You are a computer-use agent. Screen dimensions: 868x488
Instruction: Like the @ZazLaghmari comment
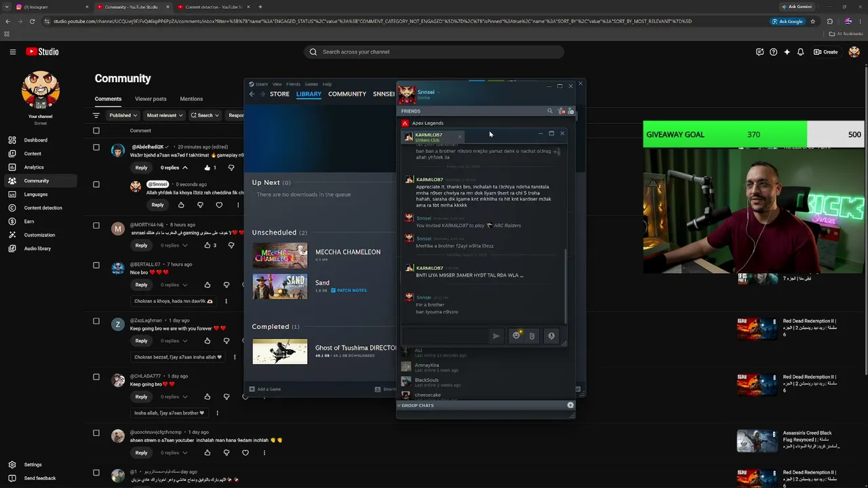[208, 341]
